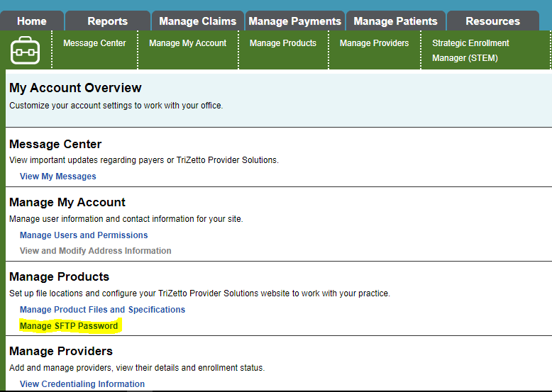552x392 pixels.
Task: Click the briefcase toolkit icon
Action: [x=25, y=50]
